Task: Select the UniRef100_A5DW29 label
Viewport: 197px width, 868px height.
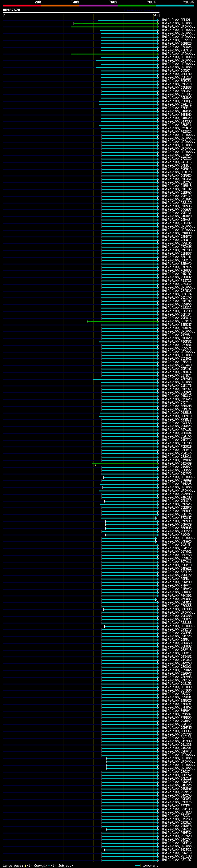Action: (177, 447)
